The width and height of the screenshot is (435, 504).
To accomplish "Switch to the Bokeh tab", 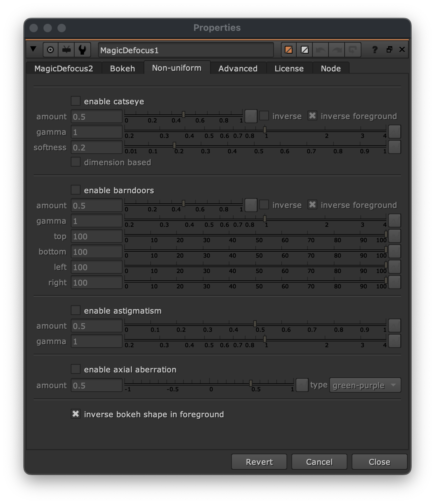I will pyautogui.click(x=122, y=69).
